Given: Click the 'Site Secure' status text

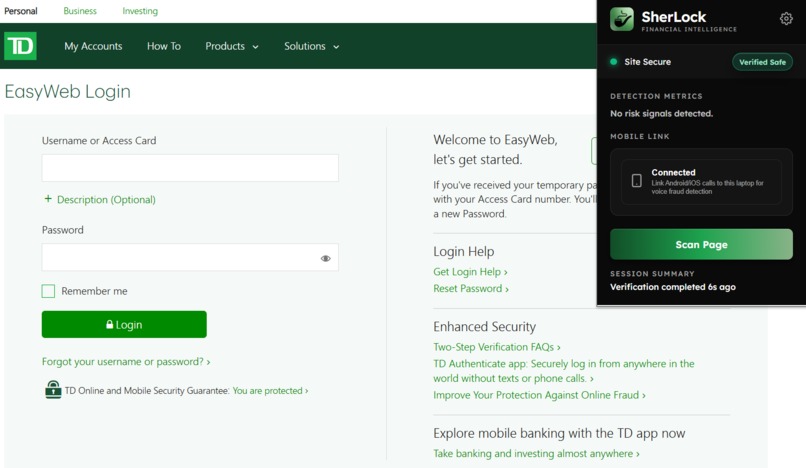Looking at the screenshot, I should pos(647,62).
